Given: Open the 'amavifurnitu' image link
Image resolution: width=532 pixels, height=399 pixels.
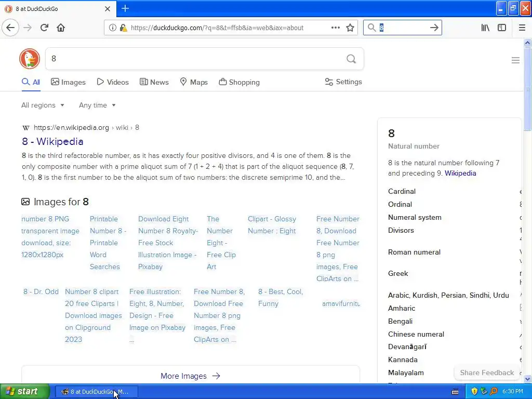Looking at the screenshot, I should 341,303.
